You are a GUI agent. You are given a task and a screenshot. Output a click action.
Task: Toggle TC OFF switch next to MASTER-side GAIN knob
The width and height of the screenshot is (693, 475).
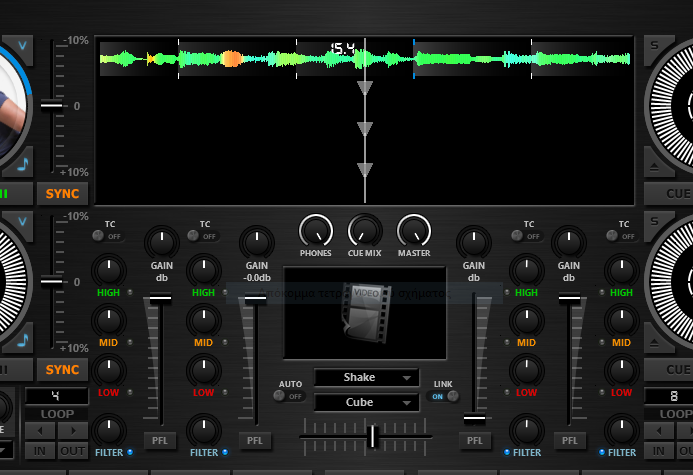tap(526, 236)
